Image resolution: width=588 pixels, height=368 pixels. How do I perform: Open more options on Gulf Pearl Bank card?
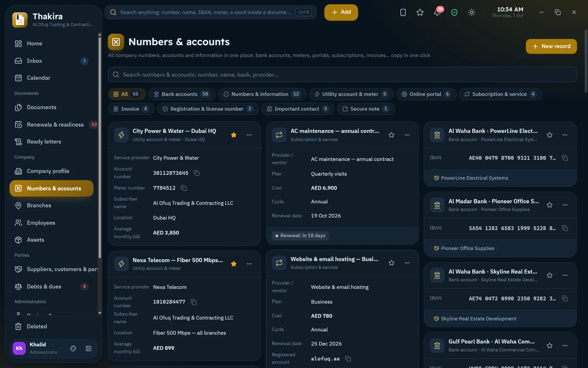pos(565,346)
